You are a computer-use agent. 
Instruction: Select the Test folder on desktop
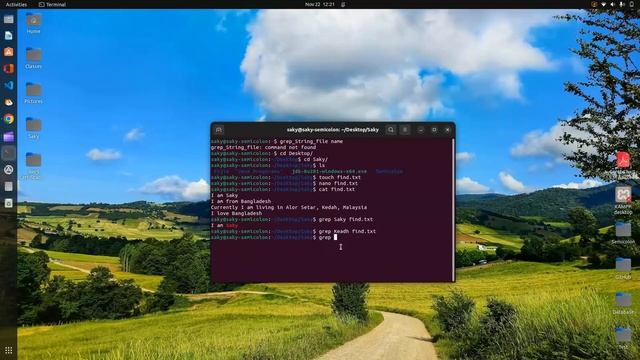[623, 338]
